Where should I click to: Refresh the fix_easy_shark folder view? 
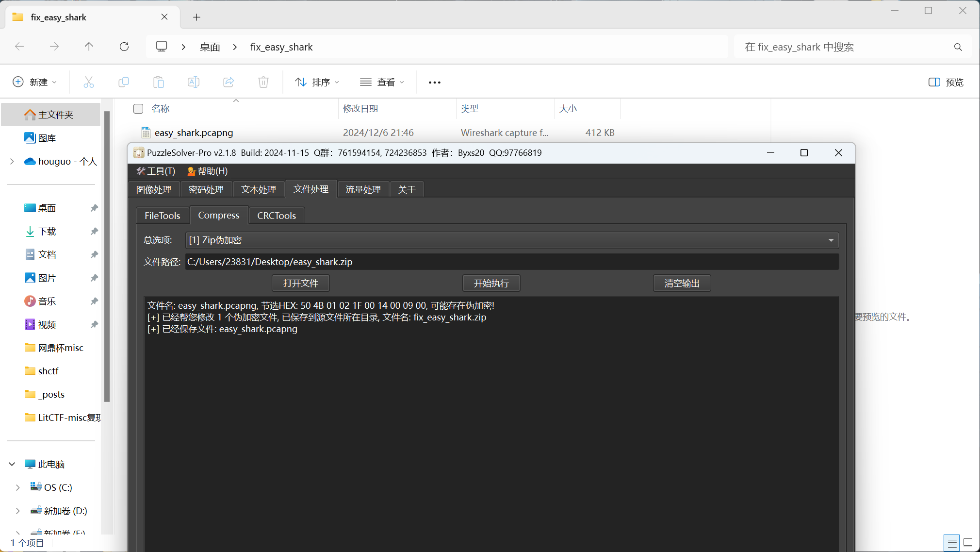(x=124, y=47)
